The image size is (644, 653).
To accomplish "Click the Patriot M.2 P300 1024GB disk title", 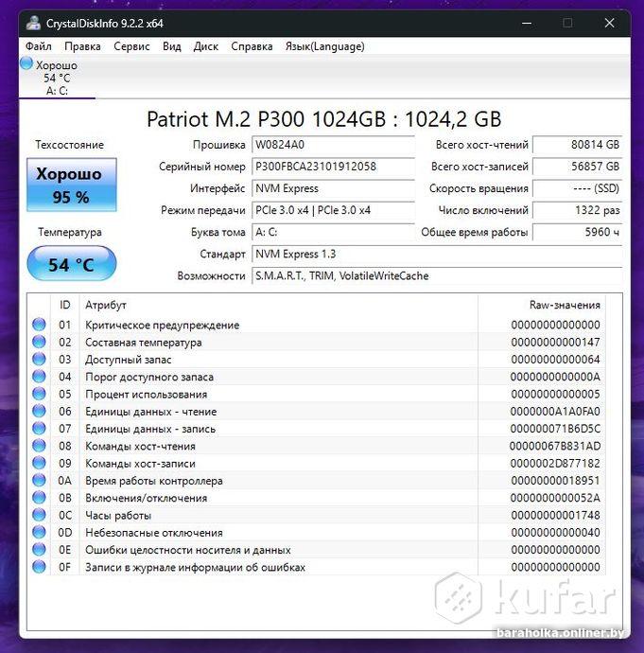I will (323, 119).
